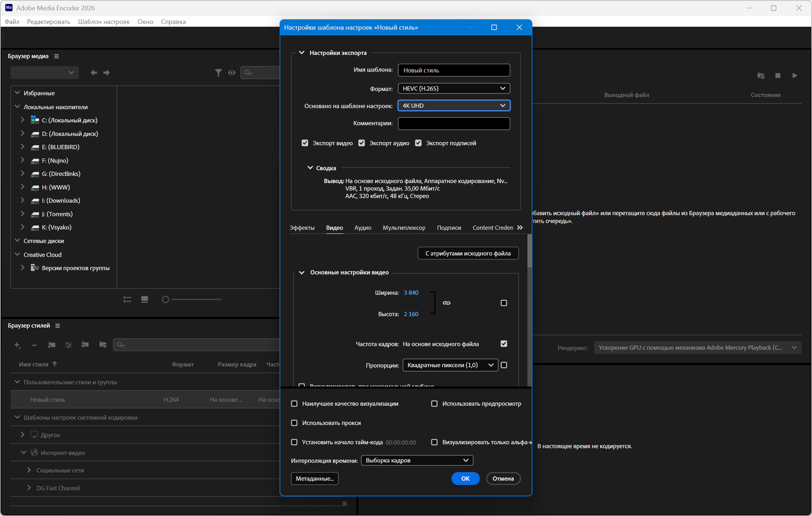Untick the Частота кадров match-source checkbox
The image size is (812, 516).
point(504,344)
